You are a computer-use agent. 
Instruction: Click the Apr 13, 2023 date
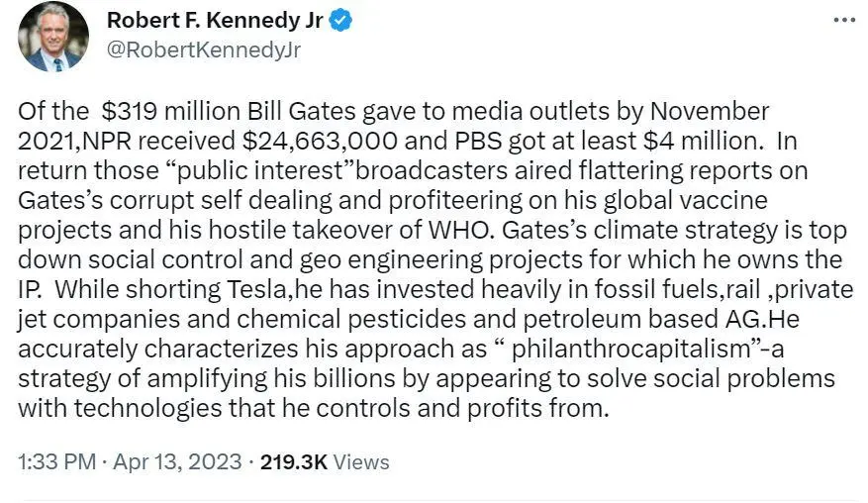[x=178, y=462]
